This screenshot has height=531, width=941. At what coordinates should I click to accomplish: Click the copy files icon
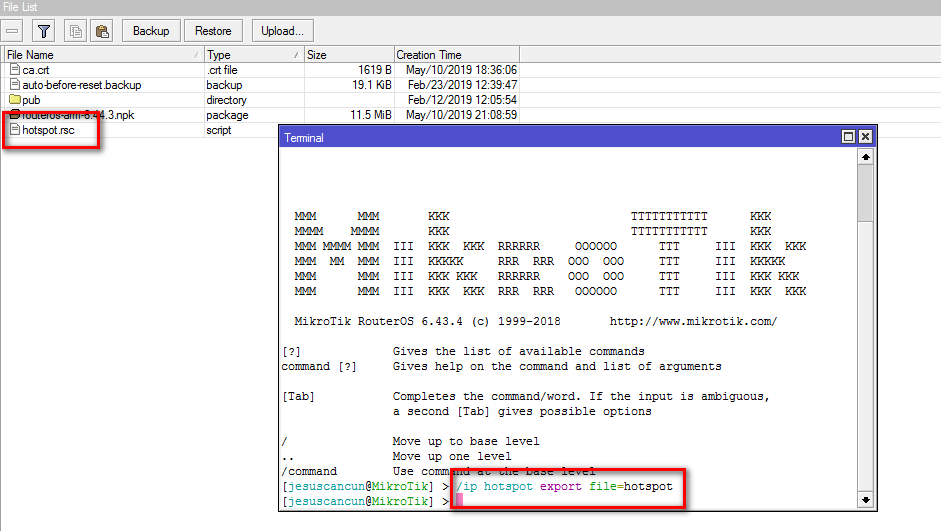point(76,31)
